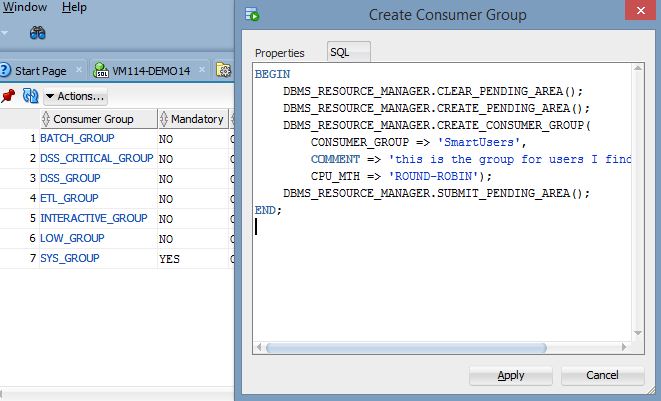Click the SQL pane scroll-up arrow
Image resolution: width=661 pixels, height=401 pixels.
coord(638,68)
